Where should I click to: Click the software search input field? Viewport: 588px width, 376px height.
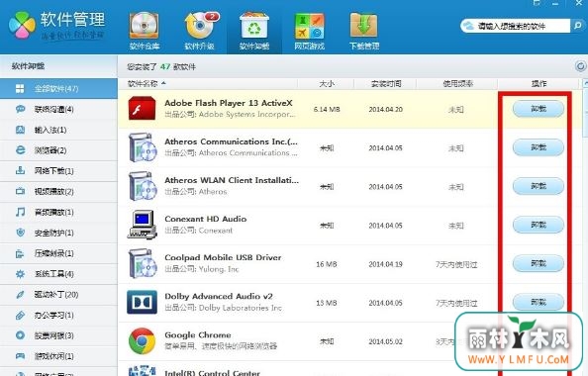(x=522, y=26)
